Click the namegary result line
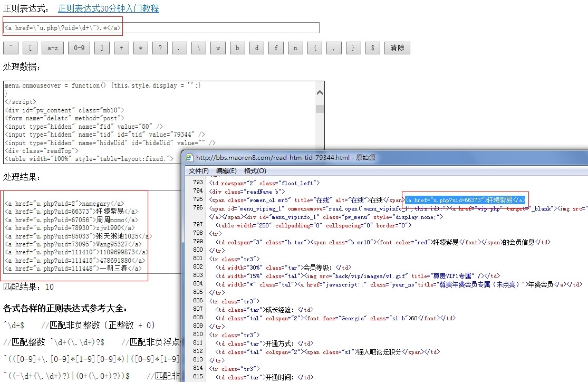The image size is (588, 382). pyautogui.click(x=64, y=203)
